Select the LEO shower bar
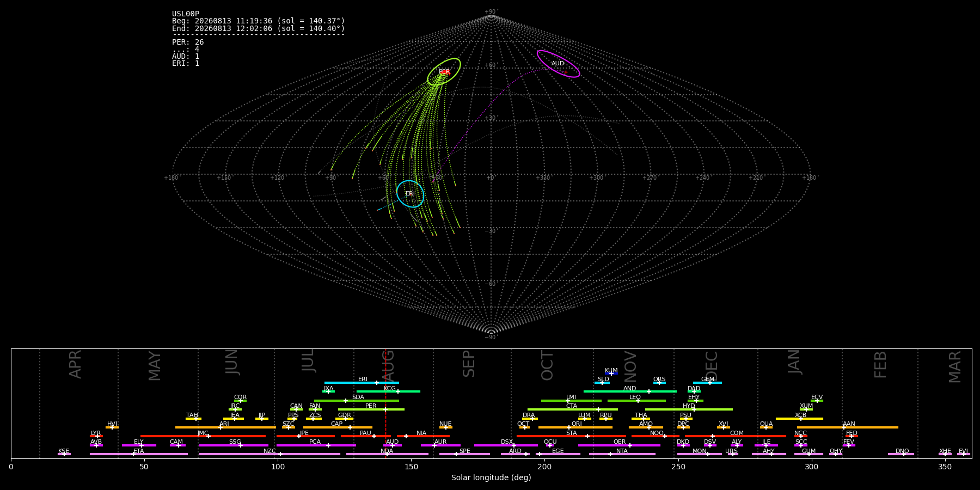 [636, 401]
